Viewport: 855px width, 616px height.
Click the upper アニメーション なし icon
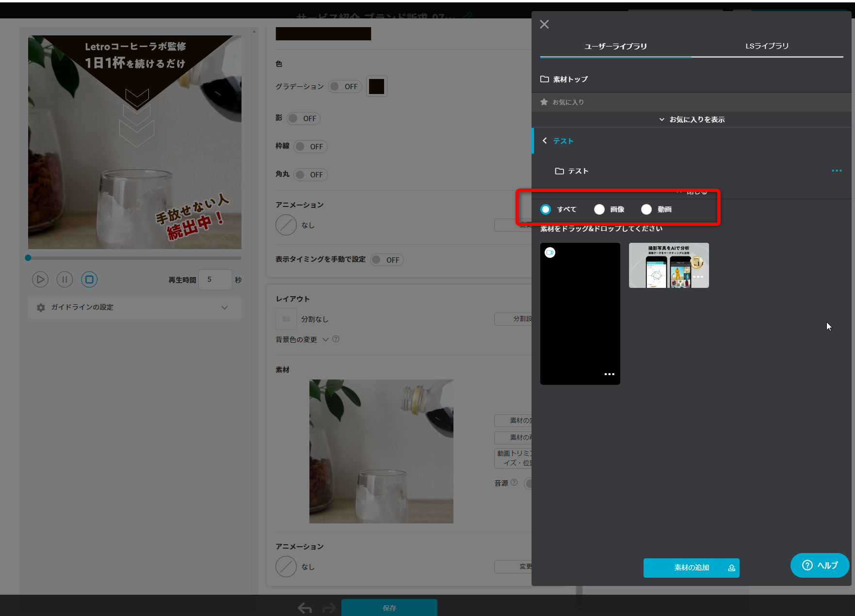(x=286, y=225)
